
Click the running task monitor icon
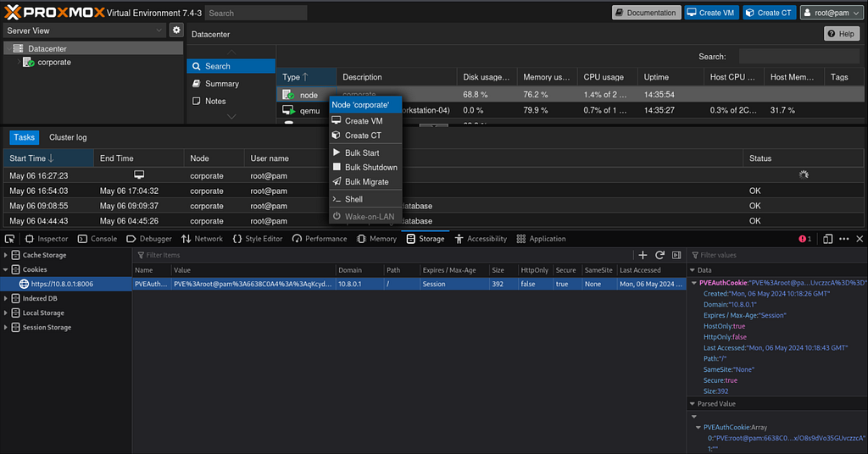tap(139, 174)
